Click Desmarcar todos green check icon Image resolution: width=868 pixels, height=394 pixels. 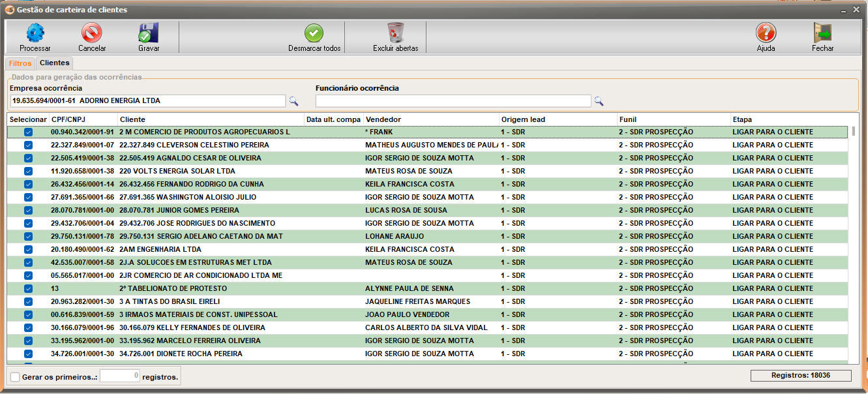tap(314, 33)
